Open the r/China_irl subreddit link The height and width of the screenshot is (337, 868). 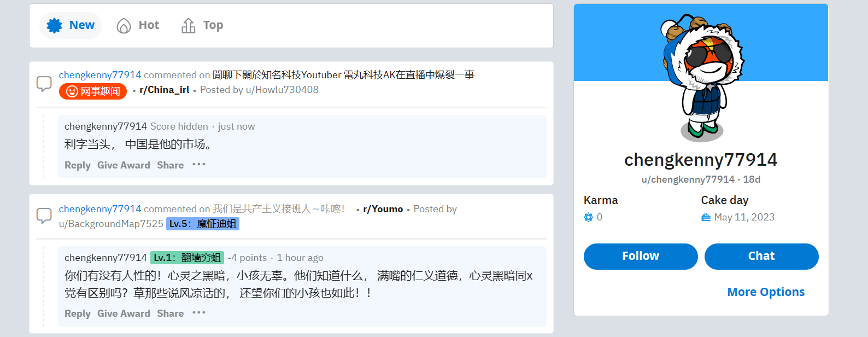[x=165, y=90]
